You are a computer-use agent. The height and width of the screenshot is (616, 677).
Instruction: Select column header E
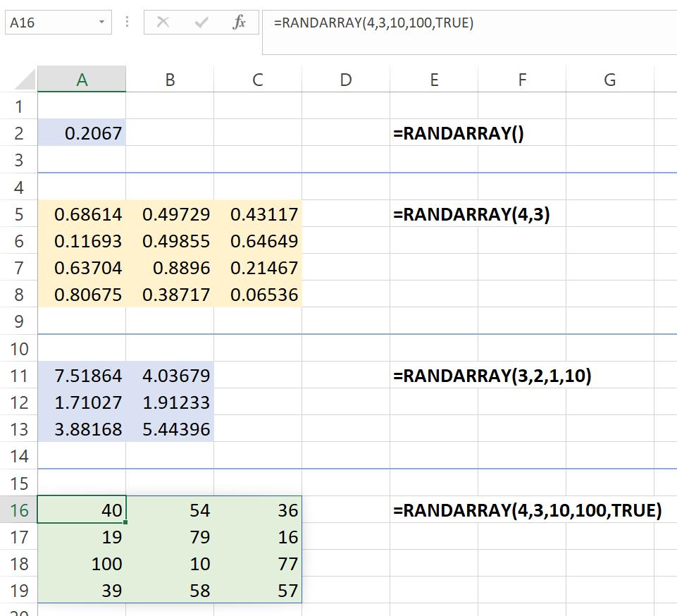(x=434, y=79)
